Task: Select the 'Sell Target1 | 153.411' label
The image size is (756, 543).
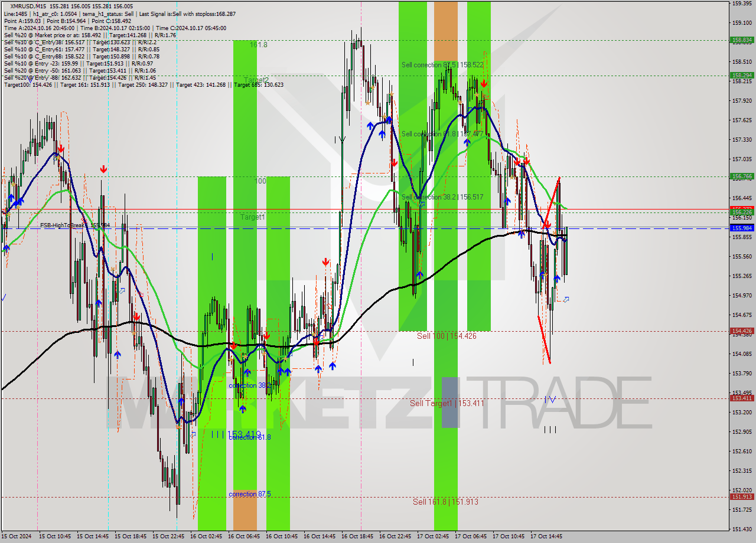Action: tap(447, 403)
